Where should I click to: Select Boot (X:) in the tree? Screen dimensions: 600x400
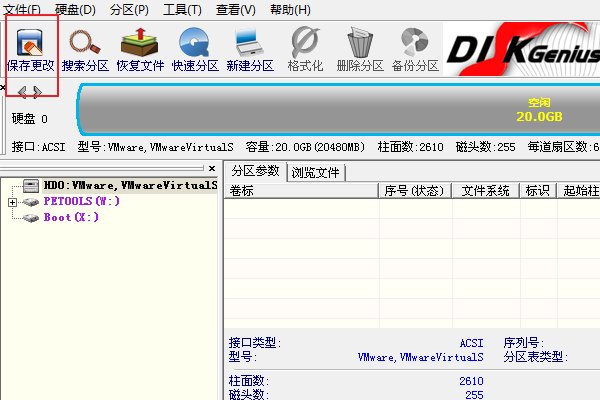click(71, 217)
